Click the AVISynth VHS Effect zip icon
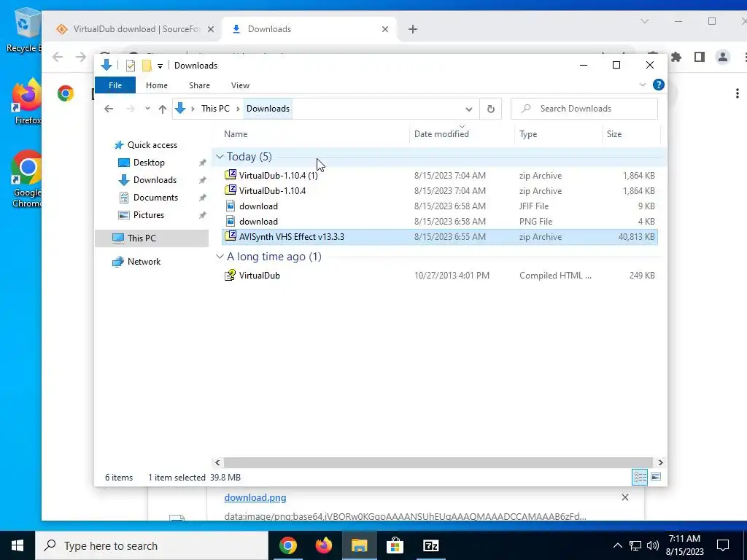 [231, 236]
